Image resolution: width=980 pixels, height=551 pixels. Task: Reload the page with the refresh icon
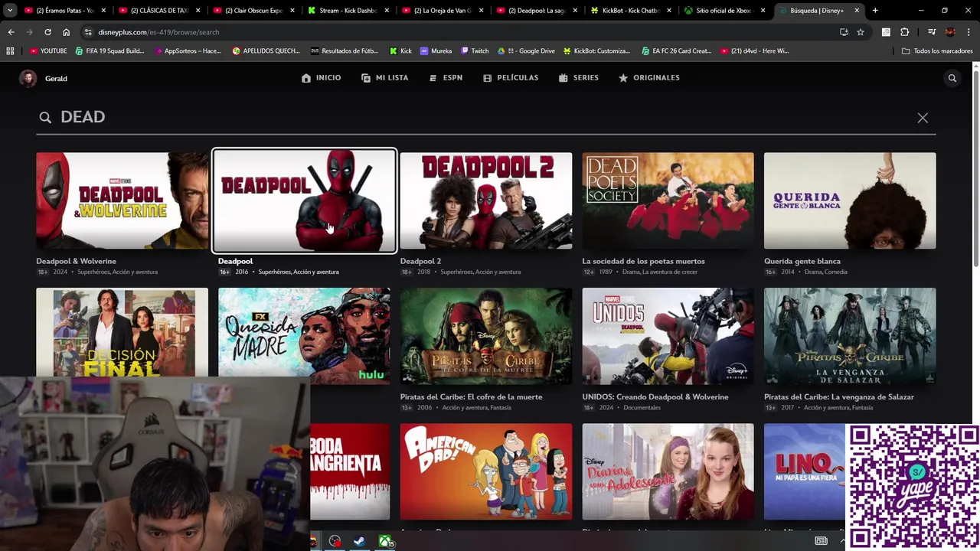[x=47, y=32]
